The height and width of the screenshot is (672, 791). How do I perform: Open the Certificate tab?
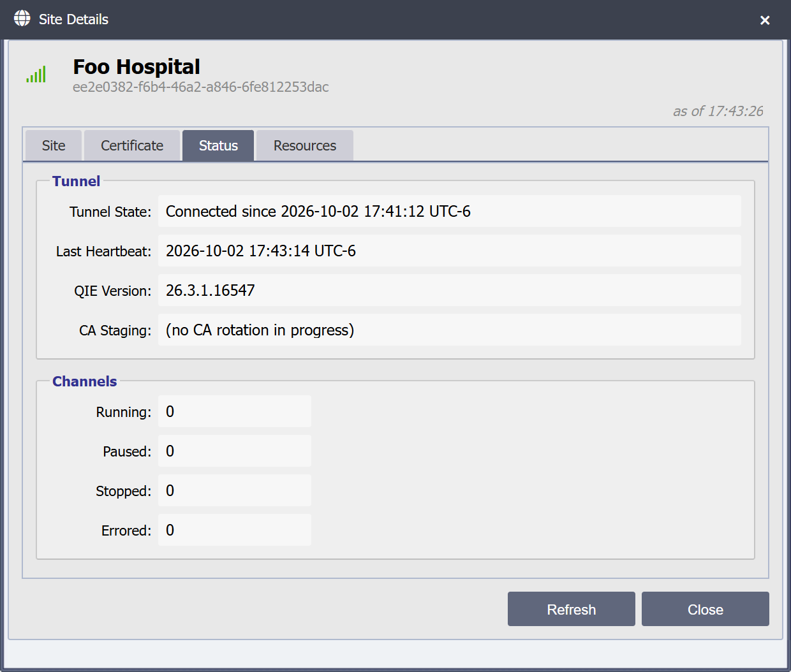pyautogui.click(x=132, y=145)
